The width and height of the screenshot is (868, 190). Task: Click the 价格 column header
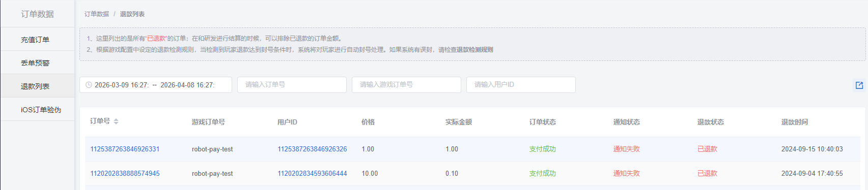(368, 122)
